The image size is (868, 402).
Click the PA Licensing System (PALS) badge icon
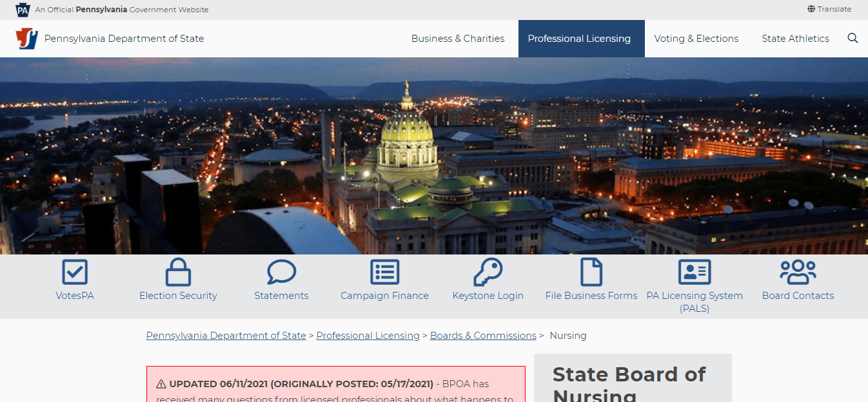tap(695, 271)
